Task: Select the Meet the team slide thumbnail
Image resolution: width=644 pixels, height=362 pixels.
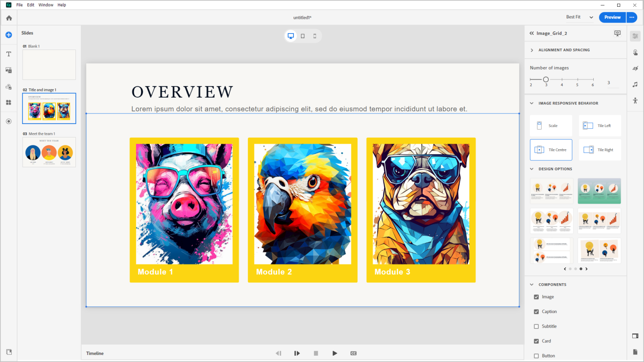Action: click(x=49, y=152)
